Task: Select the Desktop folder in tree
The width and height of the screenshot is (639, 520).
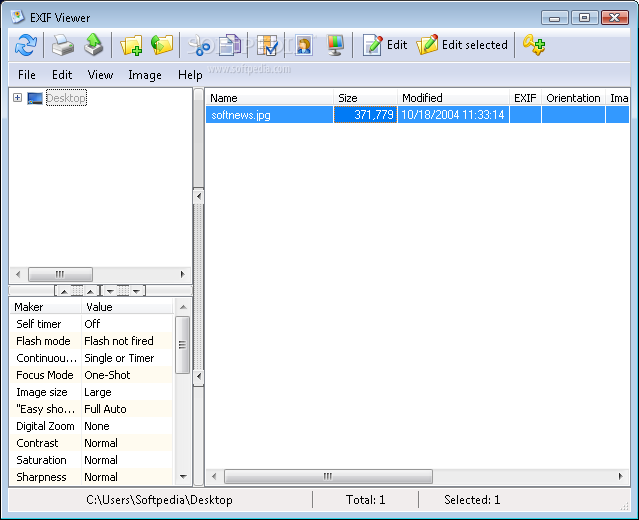Action: 66,98
